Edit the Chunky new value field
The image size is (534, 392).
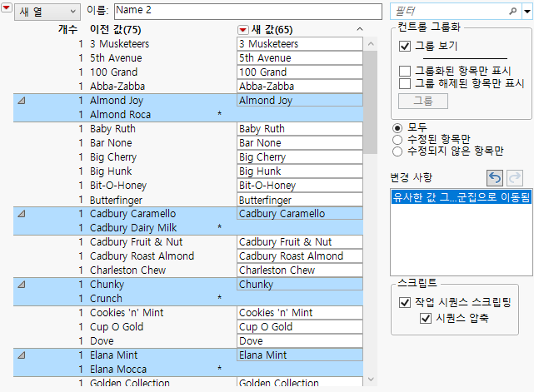300,285
